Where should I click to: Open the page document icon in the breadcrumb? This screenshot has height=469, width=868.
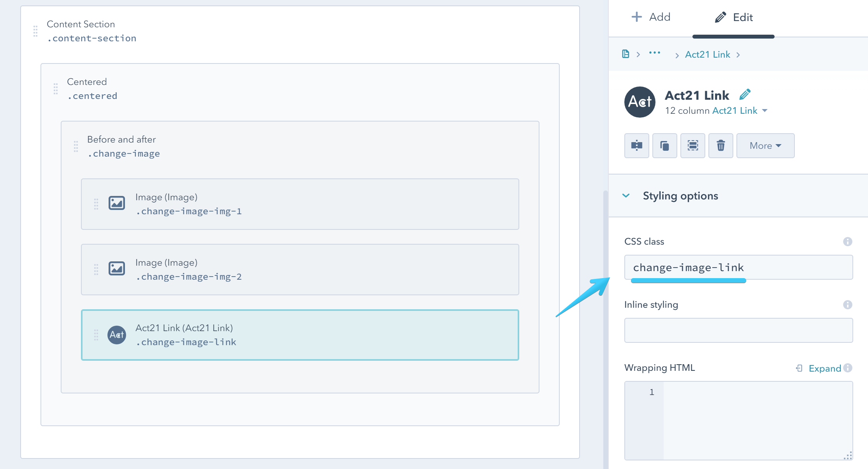coord(626,54)
